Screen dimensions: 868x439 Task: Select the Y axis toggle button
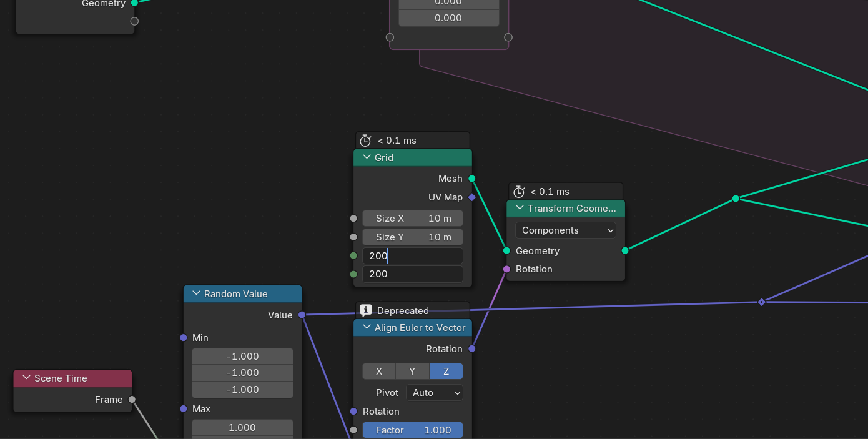pyautogui.click(x=412, y=372)
